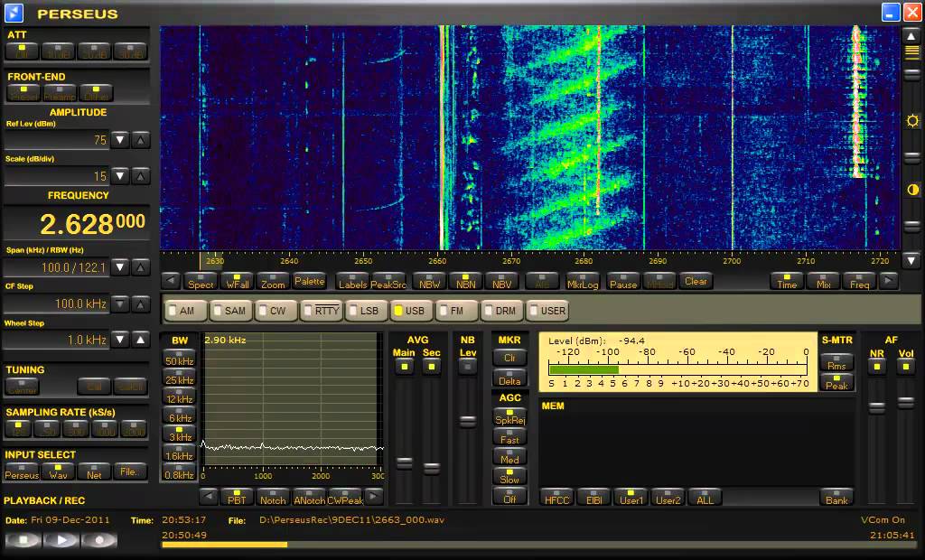Switch S-meter to Rms mode

(836, 362)
